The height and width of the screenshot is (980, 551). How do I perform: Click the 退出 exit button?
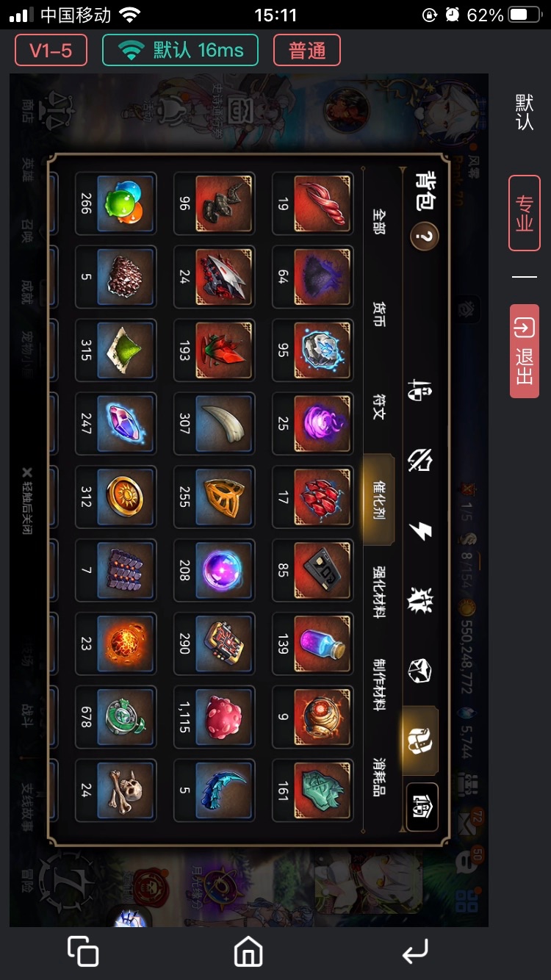(525, 351)
